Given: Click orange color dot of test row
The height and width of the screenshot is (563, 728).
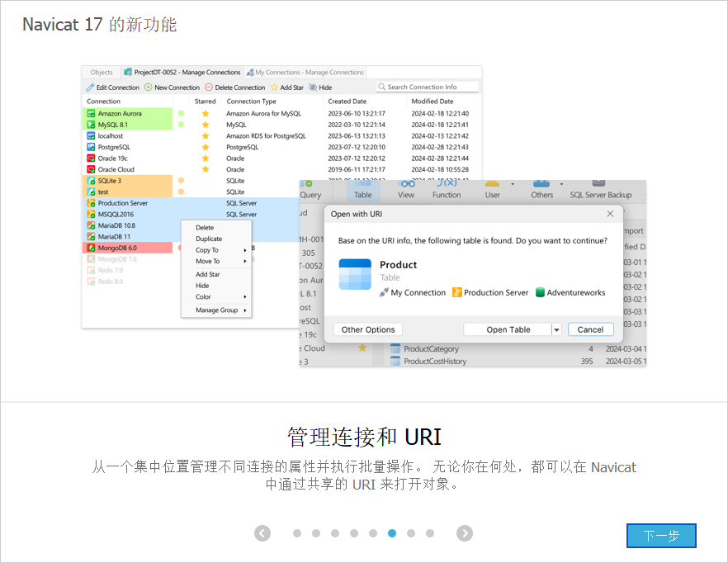Looking at the screenshot, I should (181, 192).
